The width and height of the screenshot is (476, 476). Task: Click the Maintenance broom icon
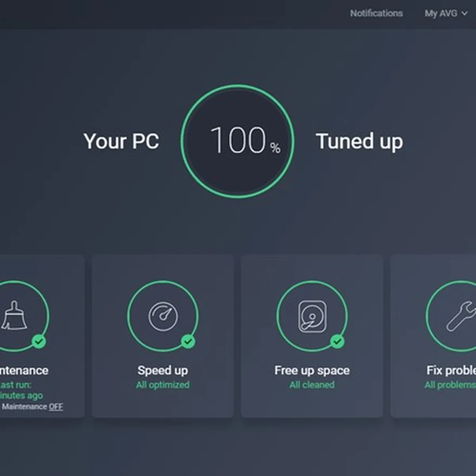14,316
